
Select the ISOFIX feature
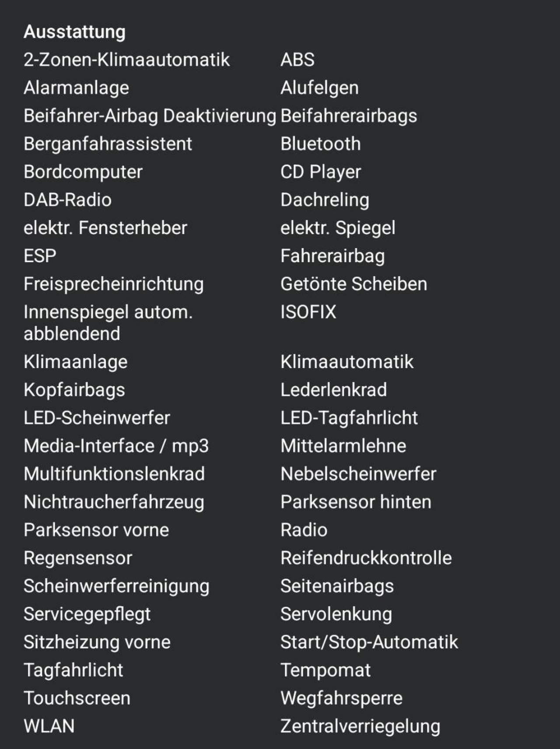pyautogui.click(x=308, y=312)
